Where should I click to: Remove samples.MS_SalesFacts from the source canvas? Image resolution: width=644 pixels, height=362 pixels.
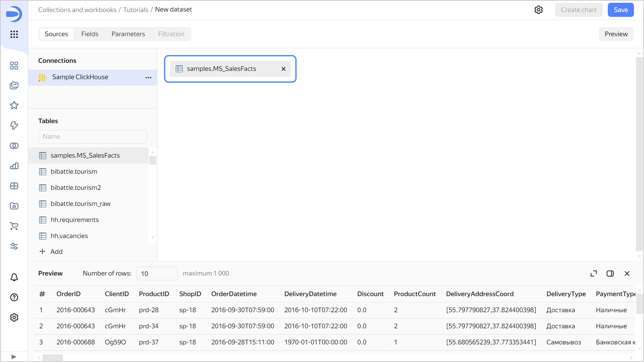click(x=284, y=69)
